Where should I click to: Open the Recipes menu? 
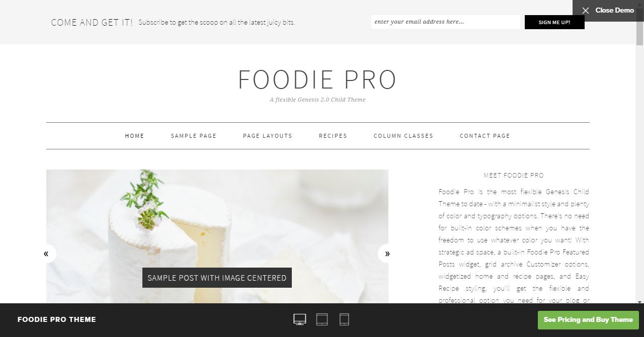click(x=333, y=136)
